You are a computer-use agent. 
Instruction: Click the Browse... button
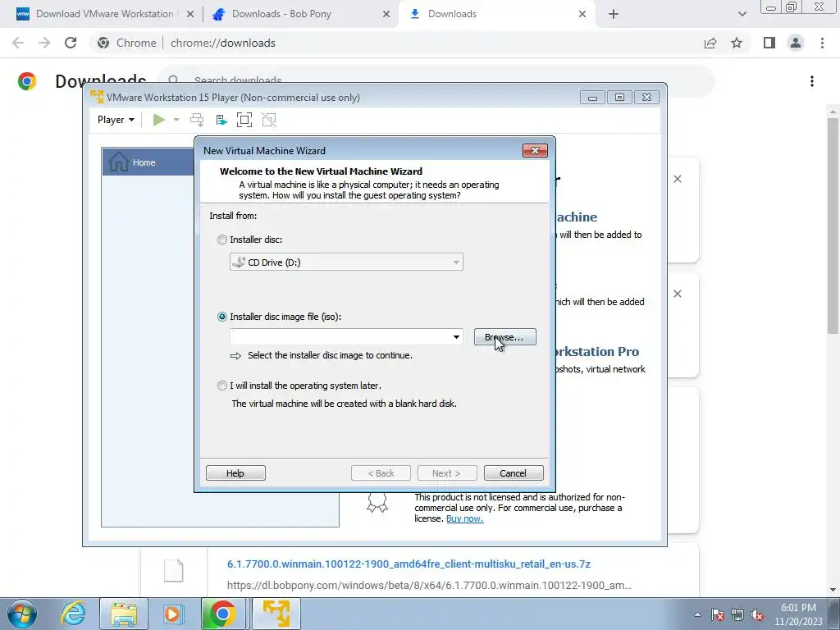(504, 337)
